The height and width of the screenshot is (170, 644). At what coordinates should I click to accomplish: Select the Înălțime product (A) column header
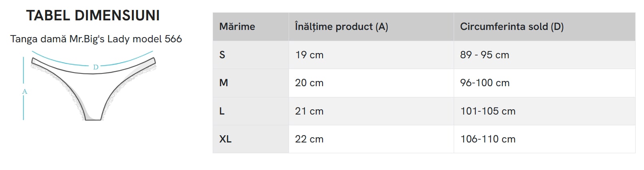(x=341, y=27)
